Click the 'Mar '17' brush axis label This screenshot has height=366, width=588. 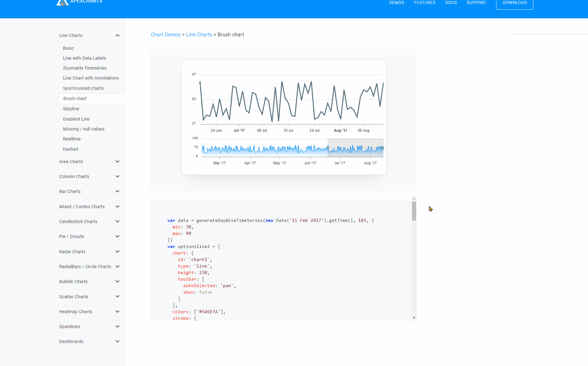[219, 163]
